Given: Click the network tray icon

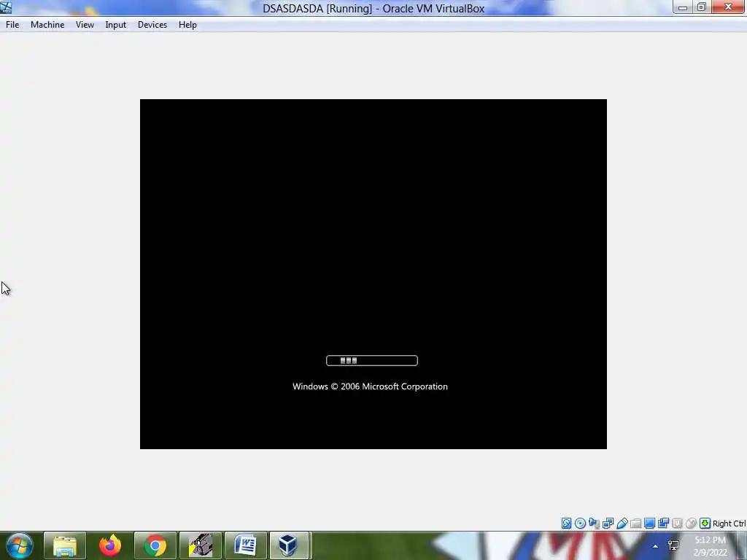Looking at the screenshot, I should [x=673, y=545].
